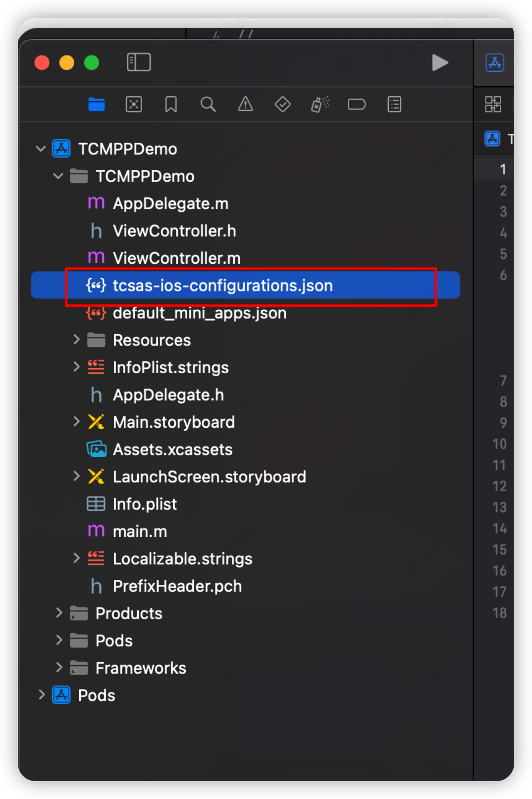
Task: Collapse the TCMPPDemo project root
Action: 41,149
